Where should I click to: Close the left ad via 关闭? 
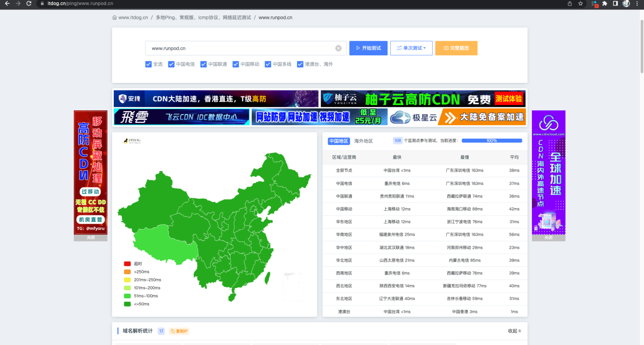(91, 237)
